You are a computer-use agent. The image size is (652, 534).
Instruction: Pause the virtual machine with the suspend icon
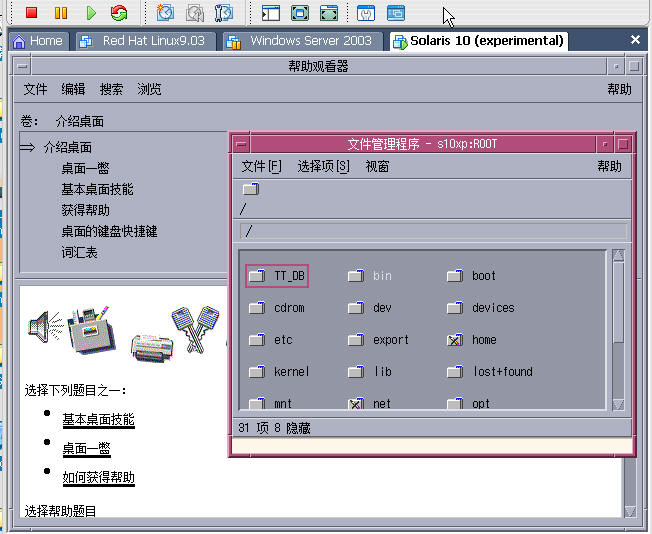61,13
